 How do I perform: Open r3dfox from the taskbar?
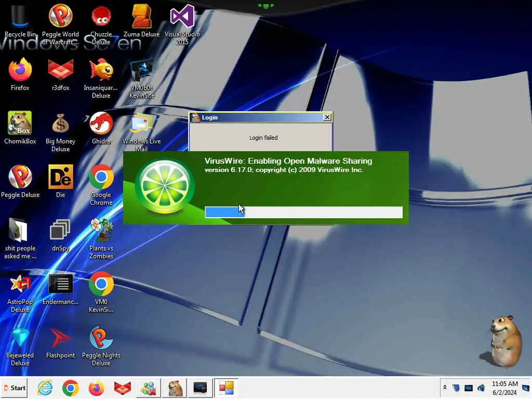tap(123, 388)
